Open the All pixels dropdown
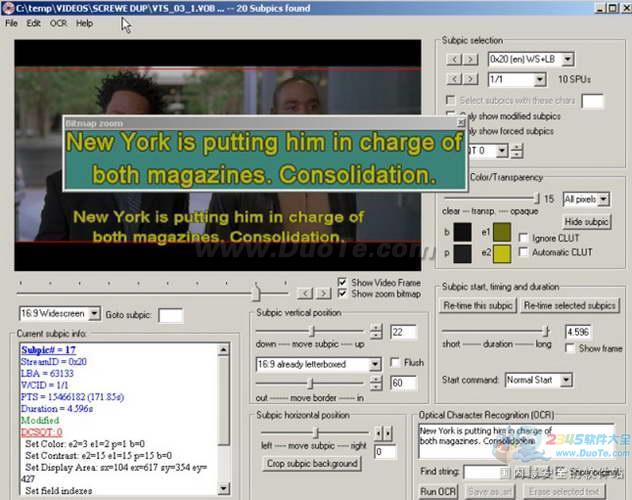This screenshot has width=632, height=500. point(603,199)
